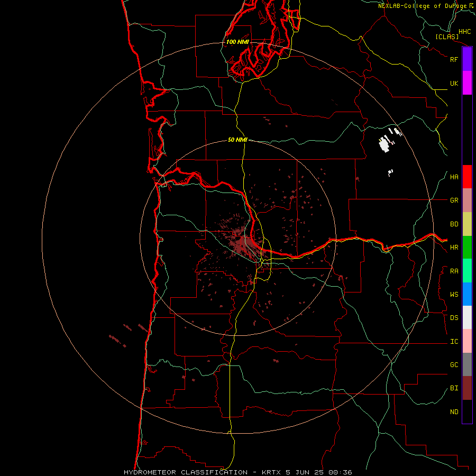Viewport: 476px width, 476px height.
Task: Select the GR pink-brown legend swatch
Action: click(x=467, y=200)
